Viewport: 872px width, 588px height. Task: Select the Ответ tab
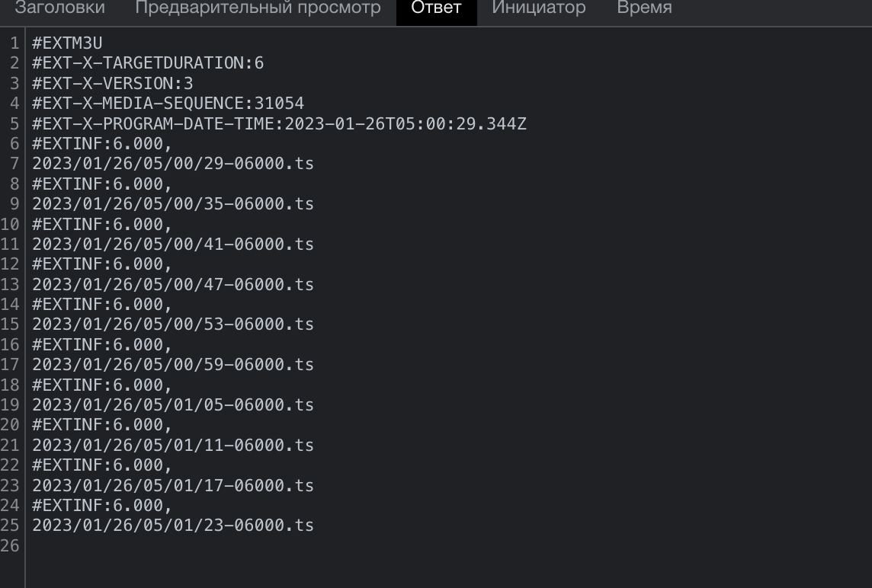pyautogui.click(x=436, y=9)
